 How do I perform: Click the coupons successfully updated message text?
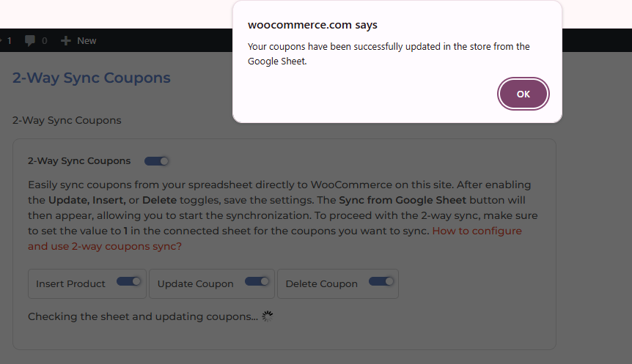click(389, 53)
